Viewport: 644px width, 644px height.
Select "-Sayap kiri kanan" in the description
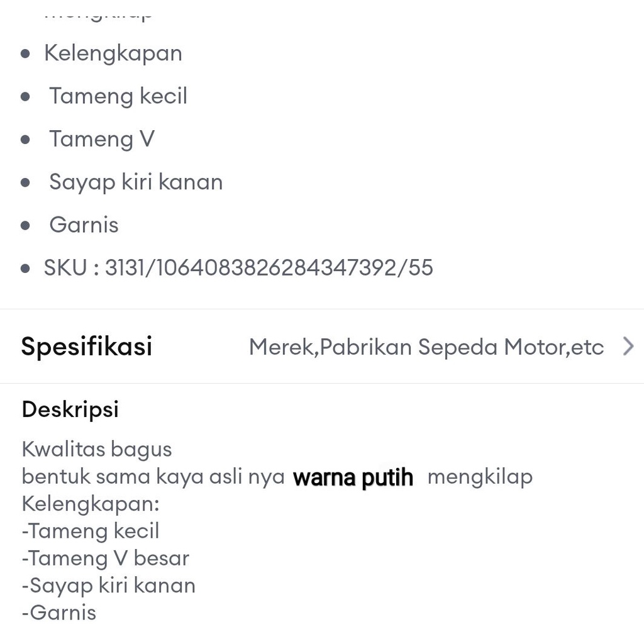pyautogui.click(x=108, y=586)
